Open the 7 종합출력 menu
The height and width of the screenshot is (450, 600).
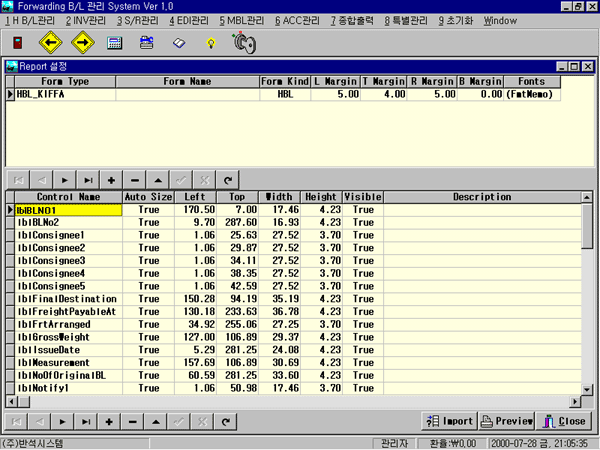tap(352, 21)
